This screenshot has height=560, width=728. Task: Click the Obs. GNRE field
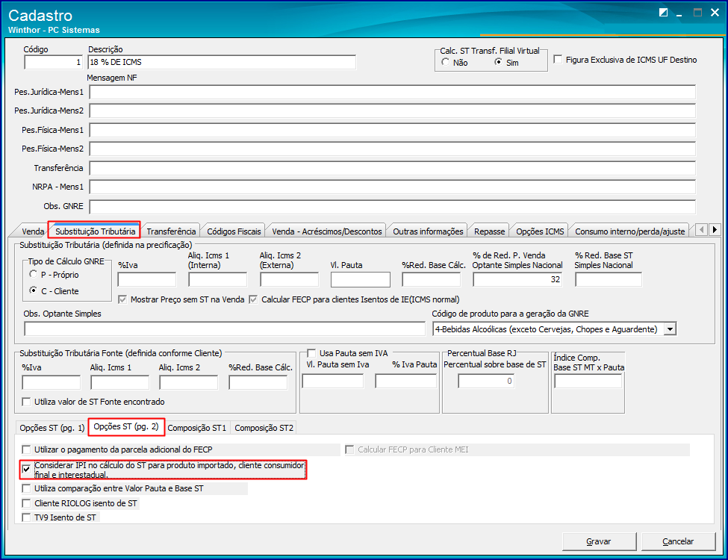pyautogui.click(x=393, y=206)
